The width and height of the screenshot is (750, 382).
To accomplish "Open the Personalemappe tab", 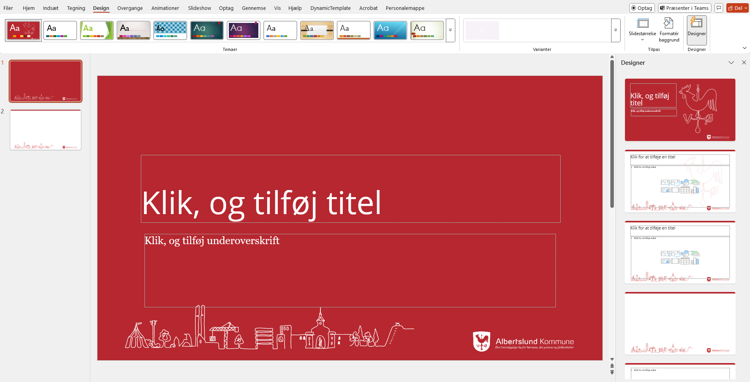I will tap(405, 8).
